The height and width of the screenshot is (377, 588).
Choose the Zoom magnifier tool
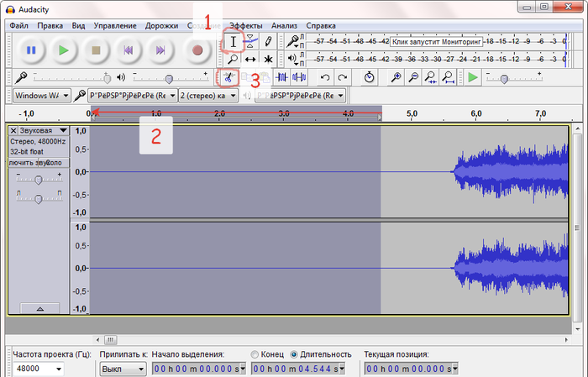coord(234,59)
